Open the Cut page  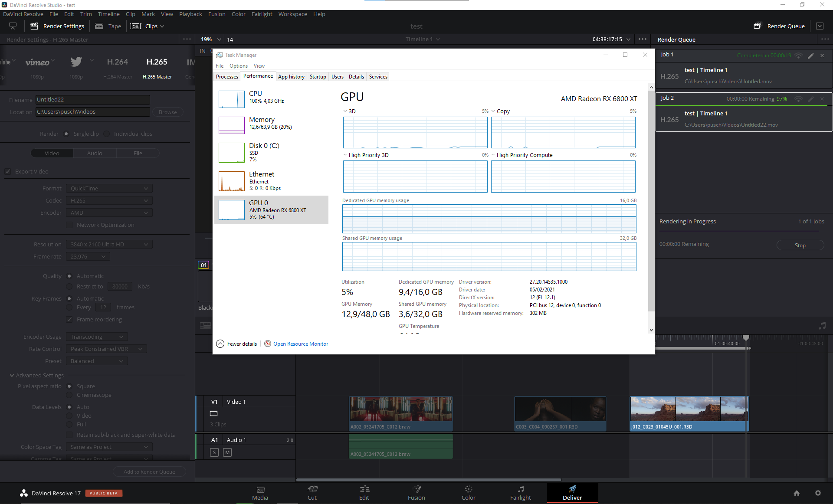click(x=312, y=493)
